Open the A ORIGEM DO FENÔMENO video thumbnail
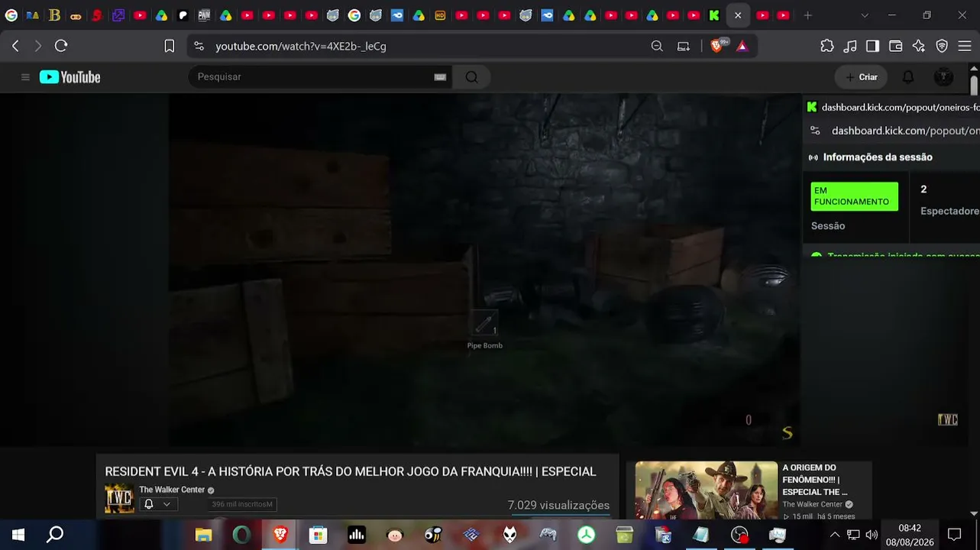This screenshot has width=980, height=550. tap(707, 490)
